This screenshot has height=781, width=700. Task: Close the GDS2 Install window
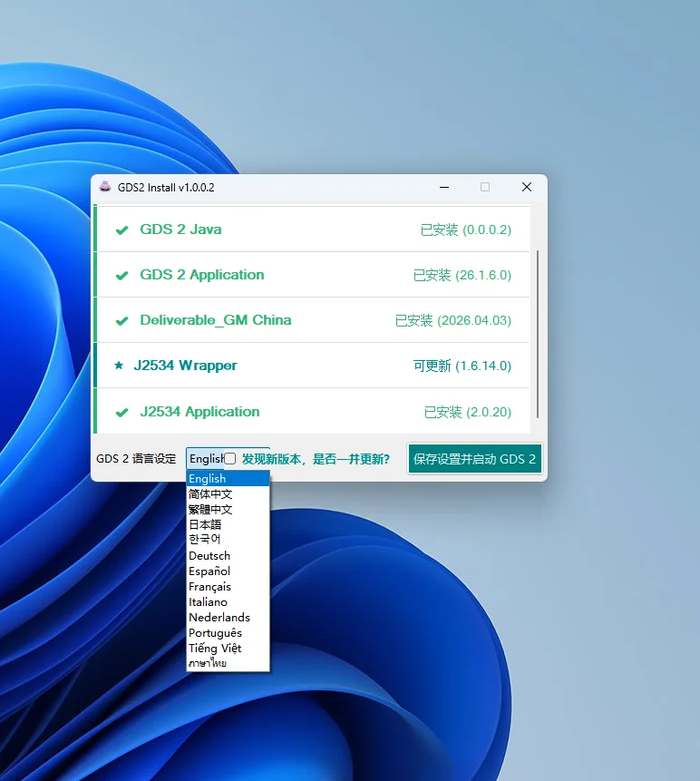pos(527,187)
